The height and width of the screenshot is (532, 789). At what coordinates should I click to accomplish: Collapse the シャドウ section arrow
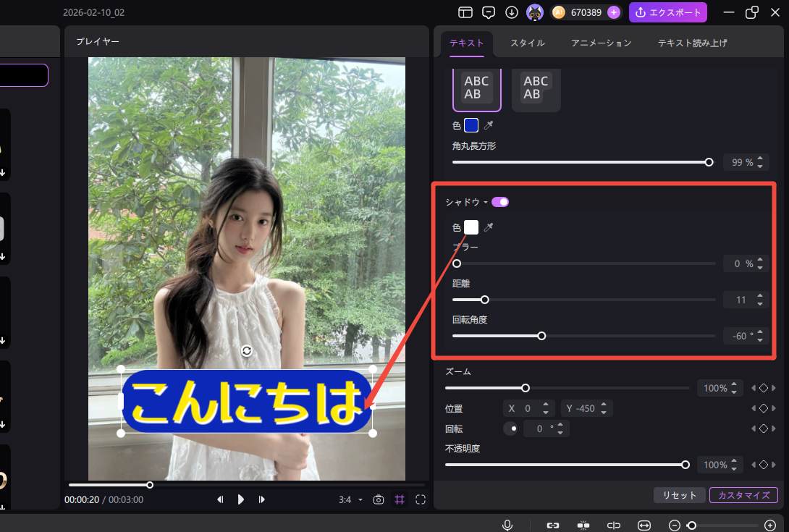click(486, 203)
